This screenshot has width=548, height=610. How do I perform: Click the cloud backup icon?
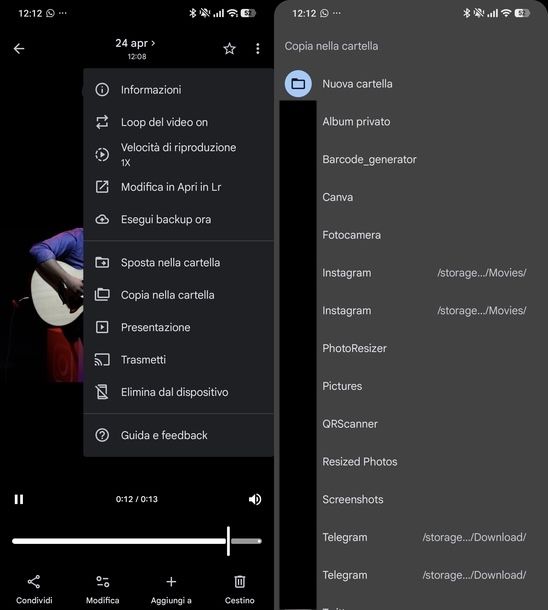102,219
